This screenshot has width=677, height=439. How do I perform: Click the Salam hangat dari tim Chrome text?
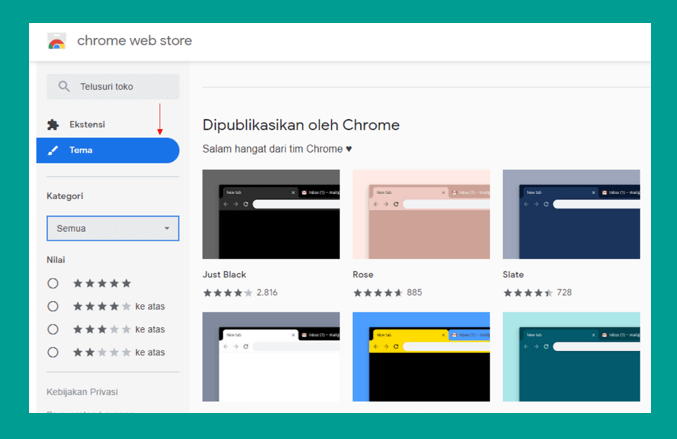(x=277, y=149)
